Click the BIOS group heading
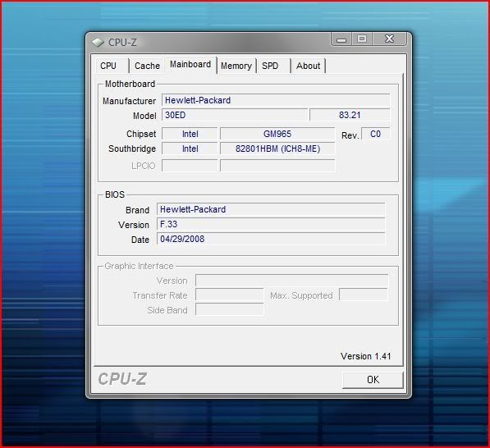490x448 pixels. (115, 194)
